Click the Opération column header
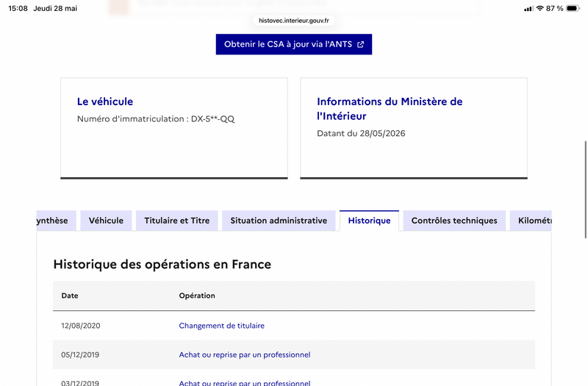The height and width of the screenshot is (386, 588). pyautogui.click(x=197, y=296)
